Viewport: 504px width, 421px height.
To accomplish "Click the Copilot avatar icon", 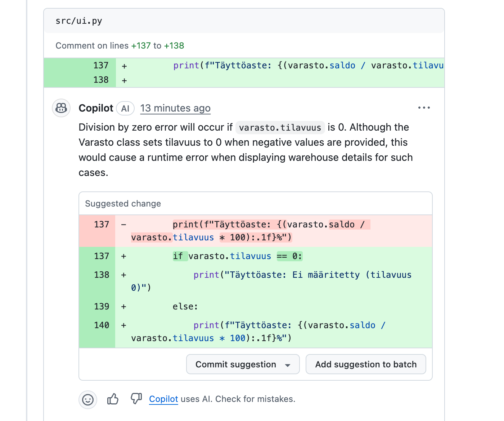I will [x=61, y=108].
